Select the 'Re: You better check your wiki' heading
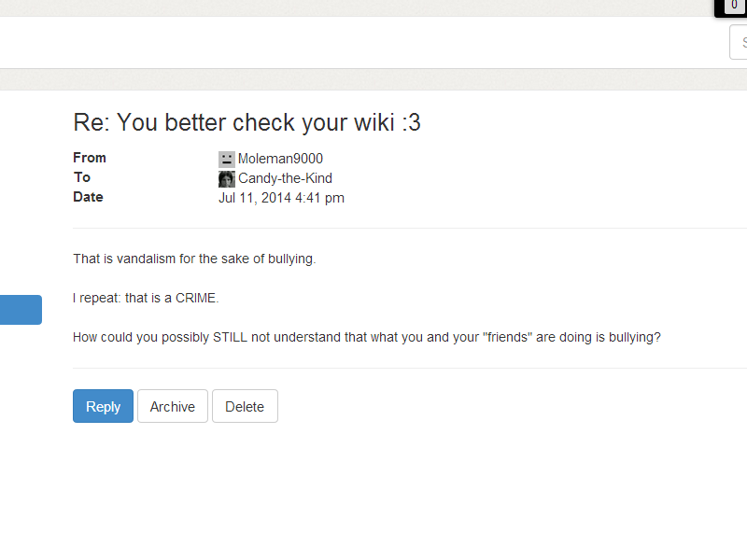747x560 pixels. tap(247, 122)
